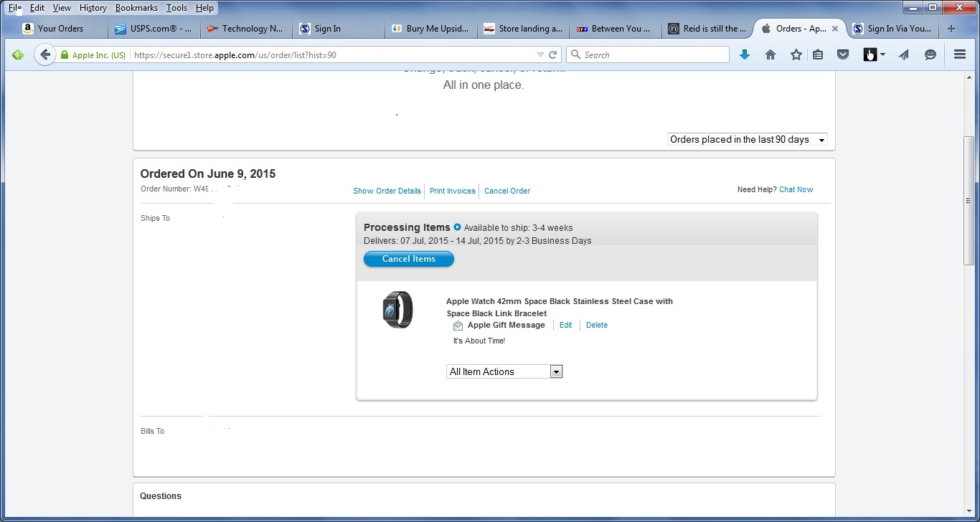Click the paper airplane share icon
The width and height of the screenshot is (980, 522).
[904, 54]
